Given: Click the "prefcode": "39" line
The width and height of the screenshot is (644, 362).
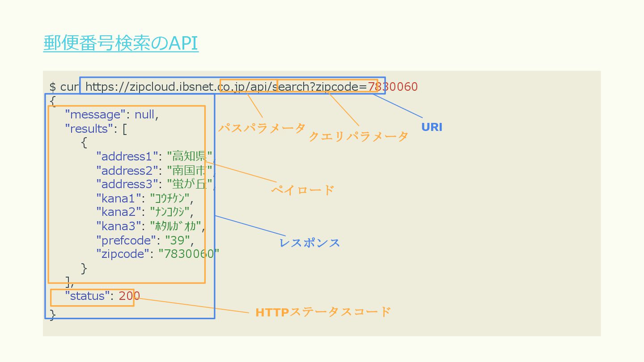Looking at the screenshot, I should tap(145, 240).
